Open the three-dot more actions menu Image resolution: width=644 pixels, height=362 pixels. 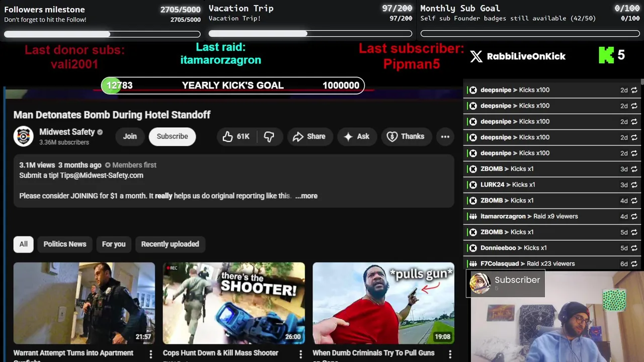tap(445, 136)
